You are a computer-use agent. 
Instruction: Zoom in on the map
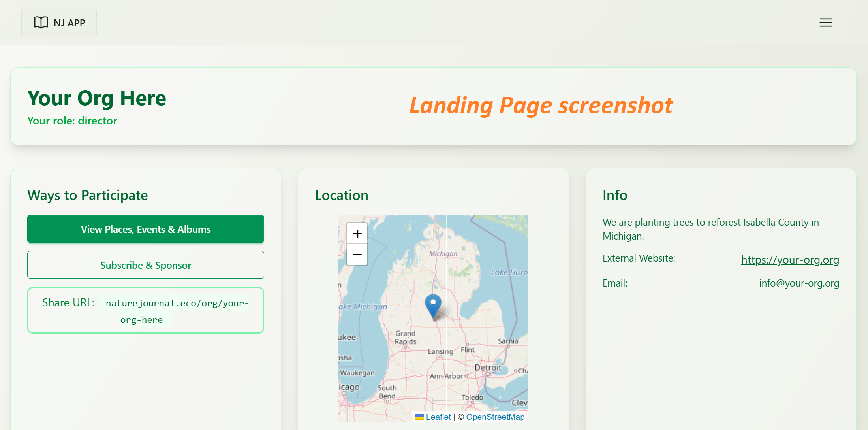(x=357, y=234)
